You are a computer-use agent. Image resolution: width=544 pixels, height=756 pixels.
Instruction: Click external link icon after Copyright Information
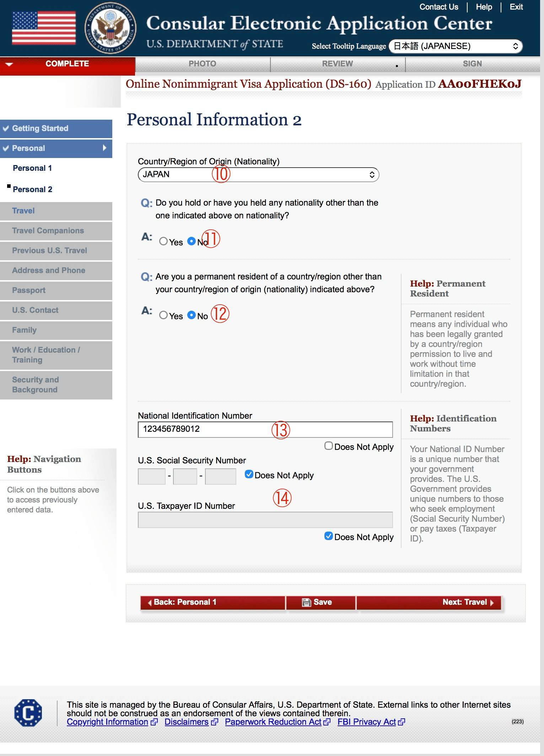click(154, 722)
